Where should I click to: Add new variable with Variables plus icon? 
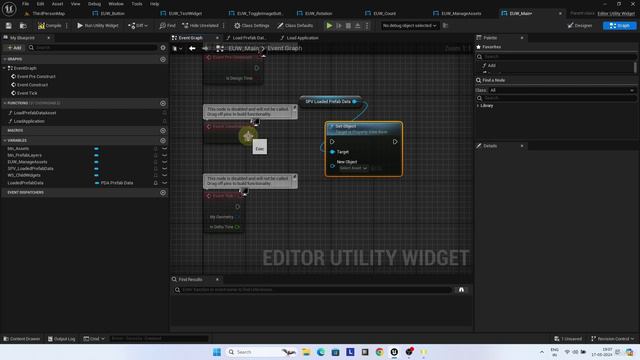click(163, 140)
